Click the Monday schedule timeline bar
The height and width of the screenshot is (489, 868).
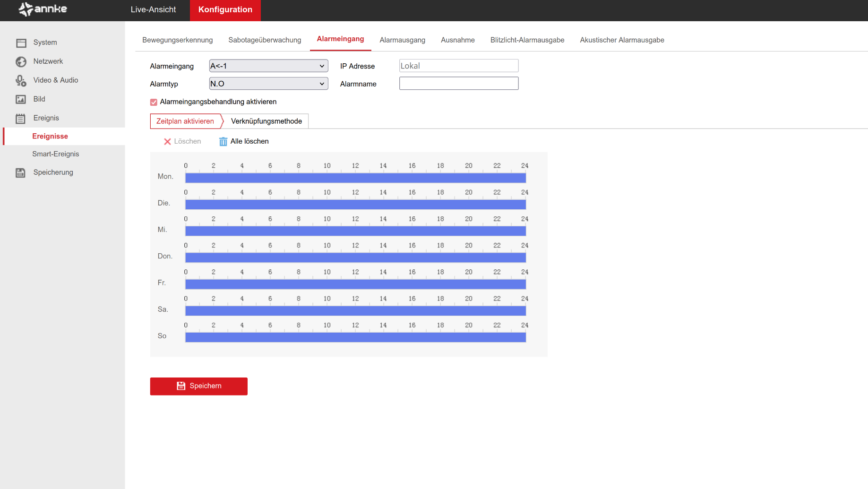pos(355,178)
